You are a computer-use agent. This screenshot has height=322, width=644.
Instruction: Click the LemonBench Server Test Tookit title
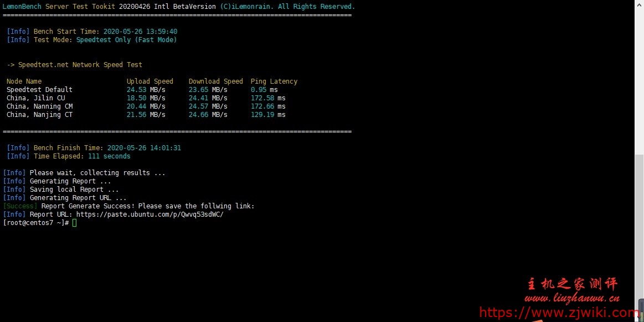coord(59,7)
